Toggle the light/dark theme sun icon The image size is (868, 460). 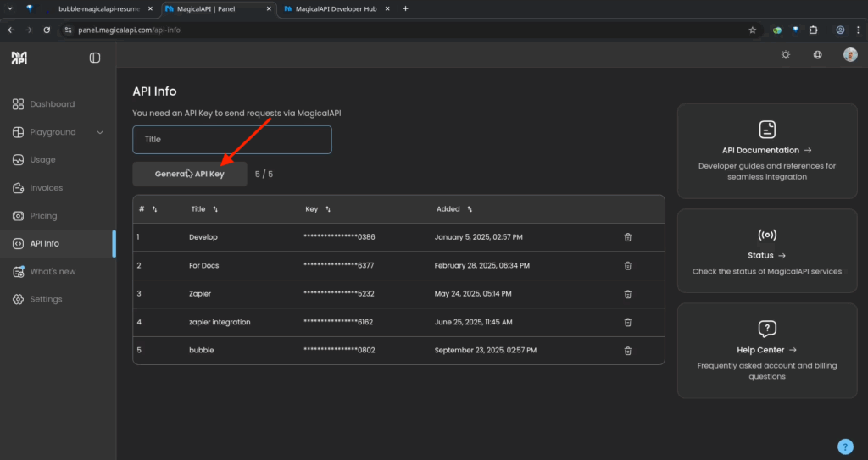point(786,55)
